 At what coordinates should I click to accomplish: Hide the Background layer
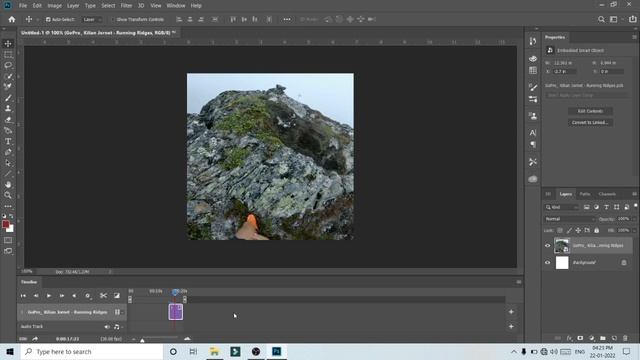[548, 262]
